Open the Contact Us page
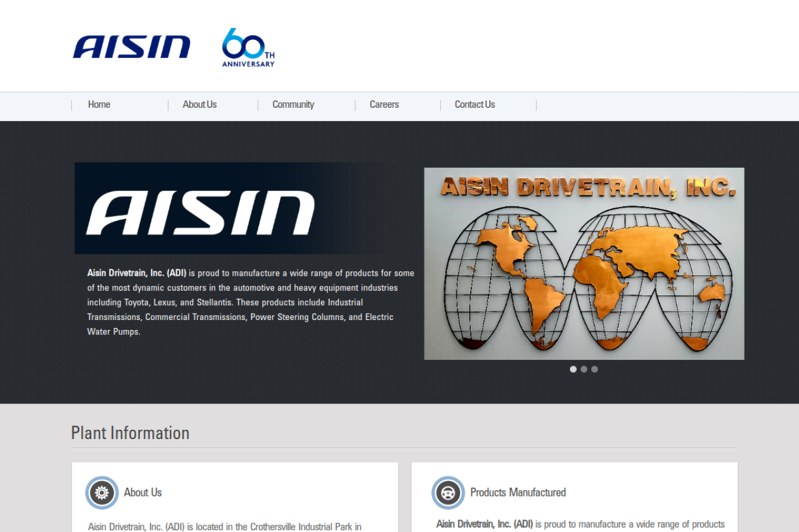 (475, 105)
